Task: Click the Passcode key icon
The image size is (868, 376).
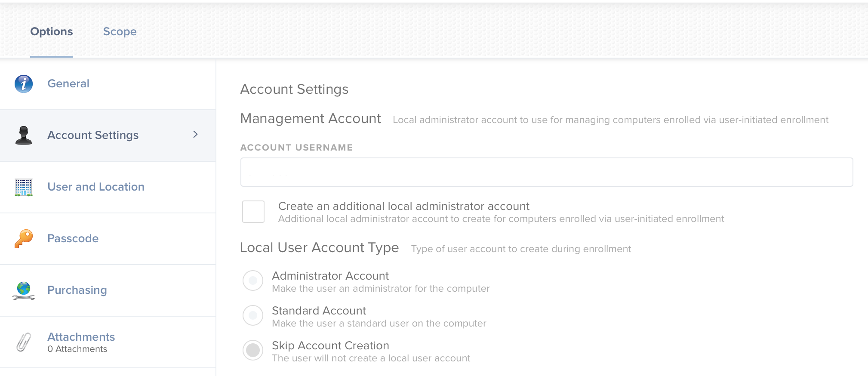Action: 24,239
